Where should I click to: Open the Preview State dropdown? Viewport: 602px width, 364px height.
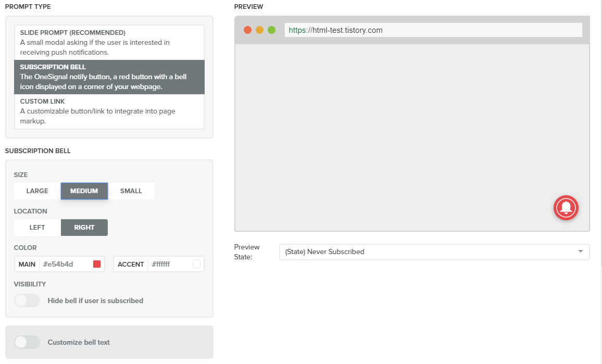click(434, 252)
